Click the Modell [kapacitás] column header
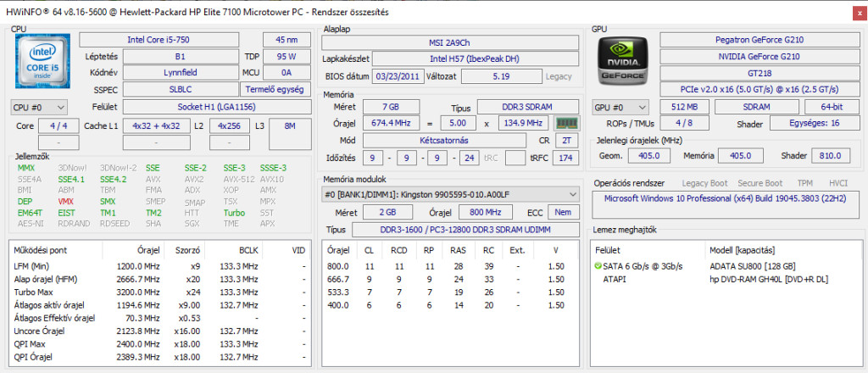 point(784,251)
